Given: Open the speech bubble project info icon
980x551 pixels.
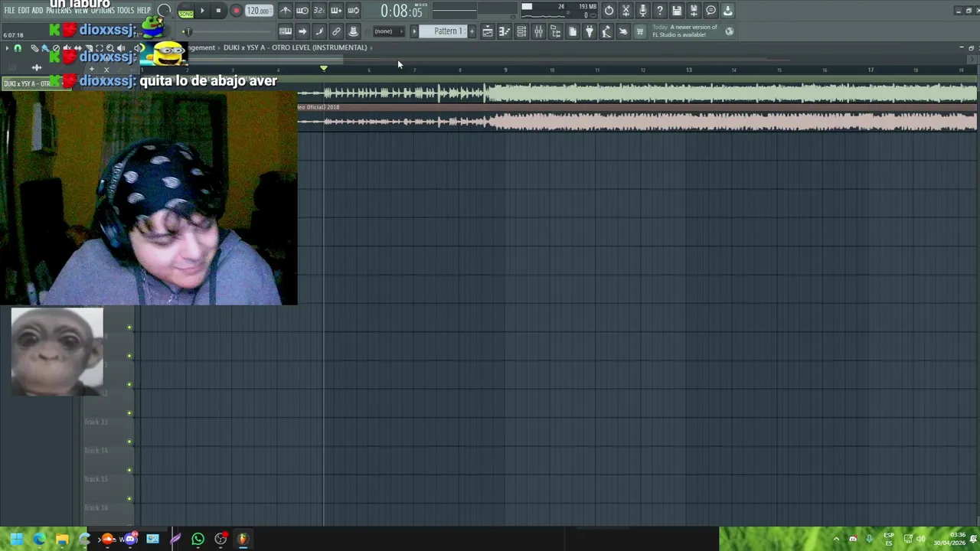Looking at the screenshot, I should tap(710, 11).
